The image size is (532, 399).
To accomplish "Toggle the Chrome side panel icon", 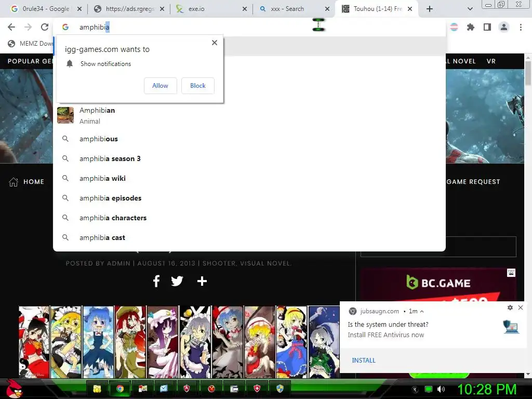I will 487,27.
